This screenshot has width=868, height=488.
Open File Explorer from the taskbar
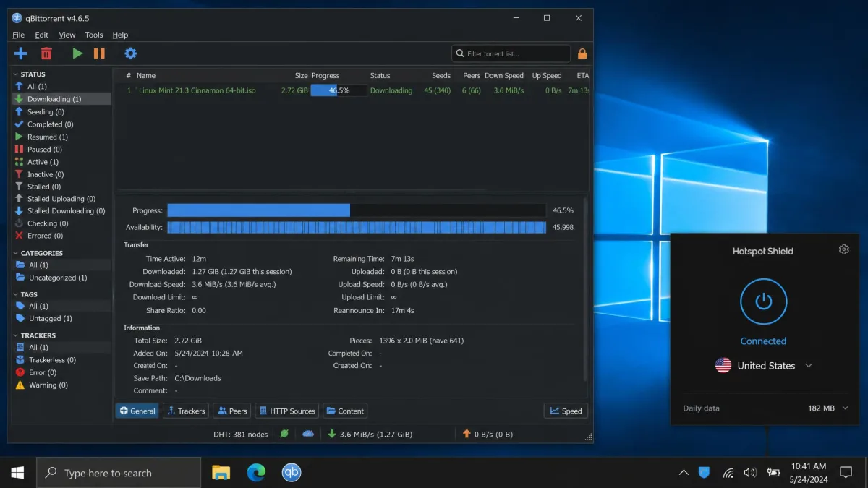[x=221, y=473]
